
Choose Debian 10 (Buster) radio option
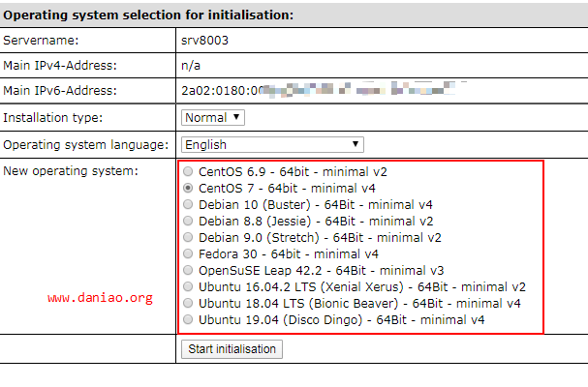pos(188,204)
